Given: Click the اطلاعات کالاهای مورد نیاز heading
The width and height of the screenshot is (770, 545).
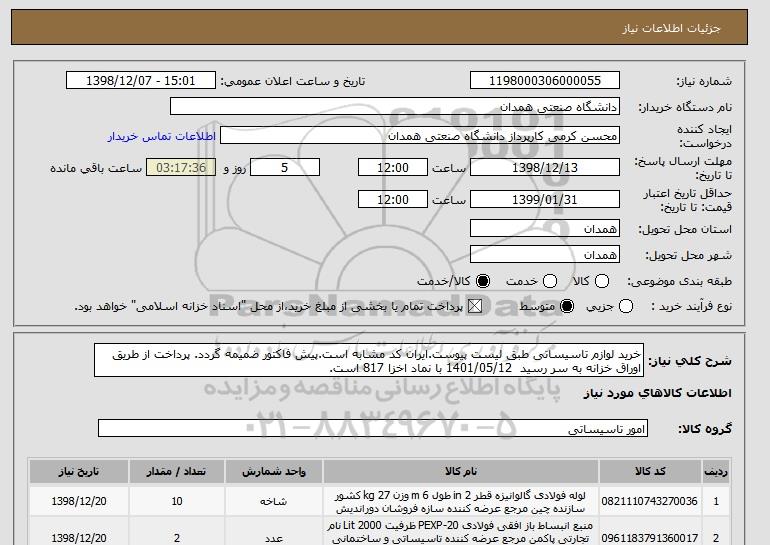Looking at the screenshot, I should pos(658,393).
